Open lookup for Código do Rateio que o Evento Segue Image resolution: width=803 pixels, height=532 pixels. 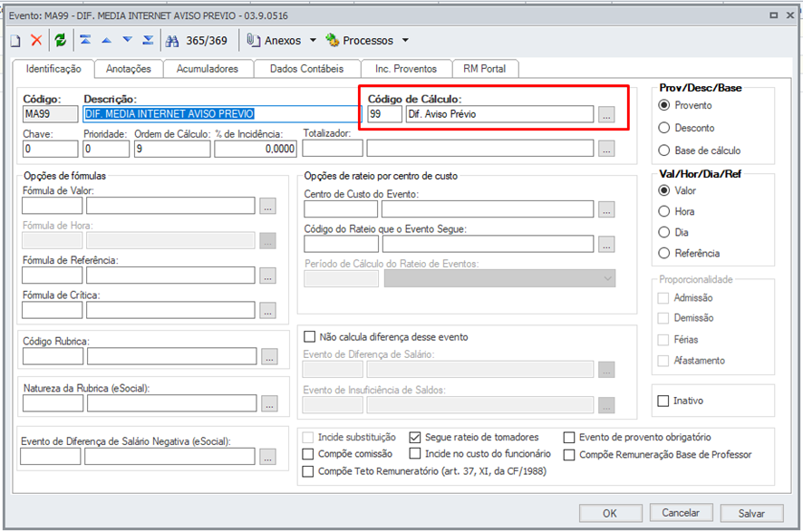606,244
